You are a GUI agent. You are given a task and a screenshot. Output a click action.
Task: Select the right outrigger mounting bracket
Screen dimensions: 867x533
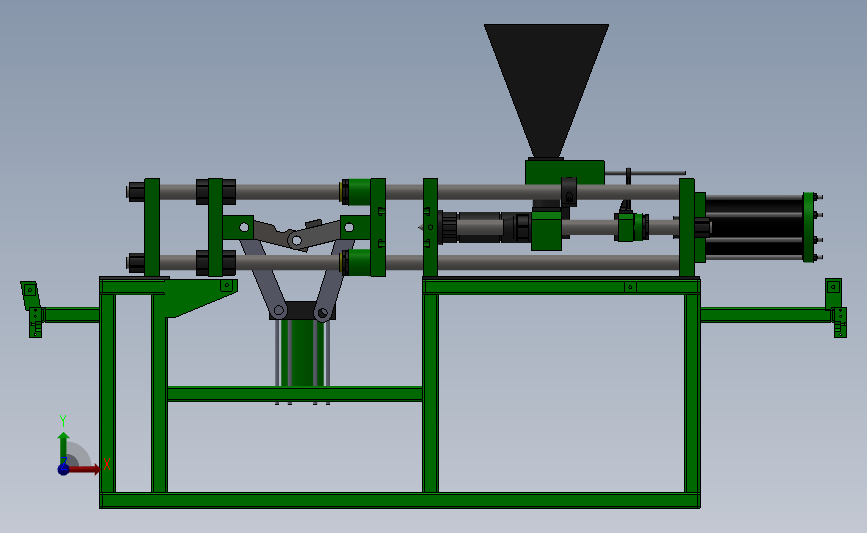[x=835, y=307]
